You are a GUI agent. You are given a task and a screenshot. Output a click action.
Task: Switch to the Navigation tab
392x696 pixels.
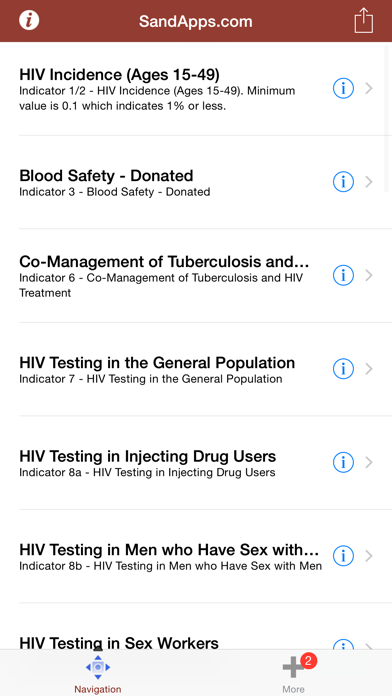coord(98,673)
